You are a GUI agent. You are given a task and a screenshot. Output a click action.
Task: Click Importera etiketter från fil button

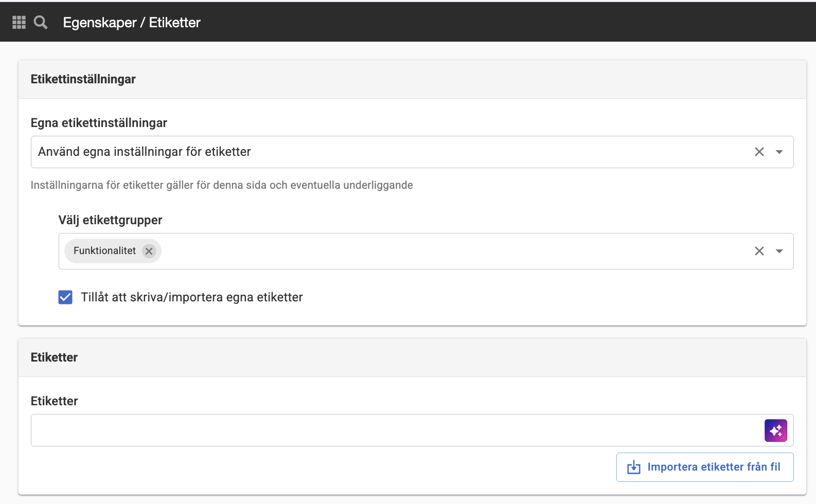[x=705, y=467]
